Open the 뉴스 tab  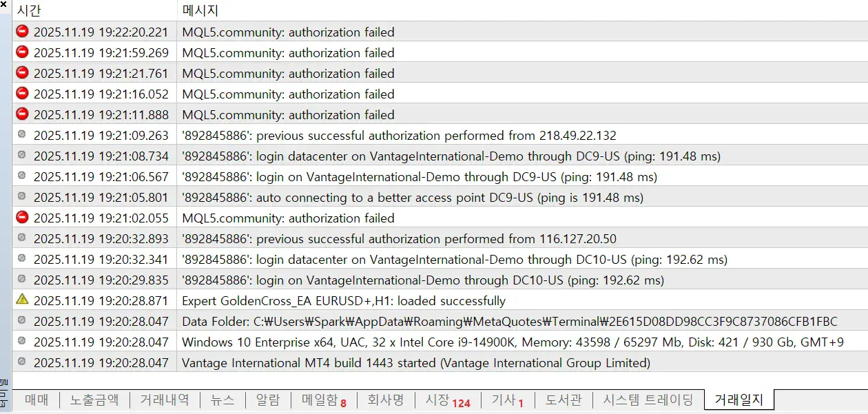(223, 400)
